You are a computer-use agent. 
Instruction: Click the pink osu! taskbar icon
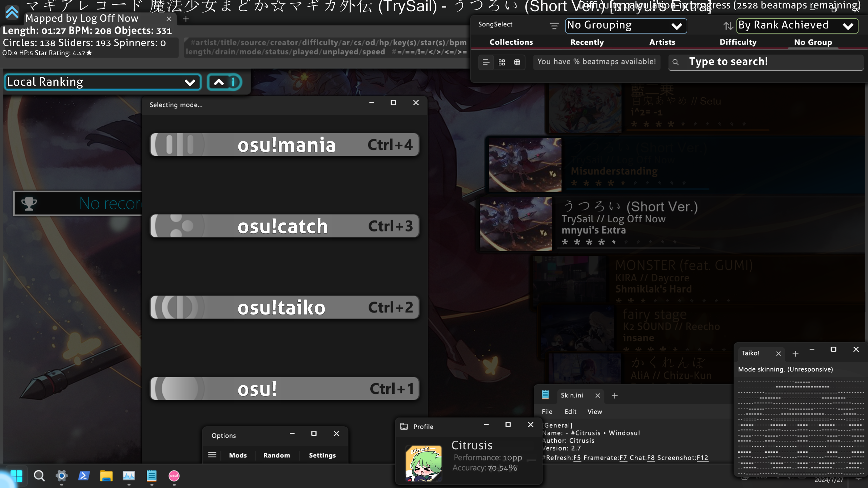(174, 476)
